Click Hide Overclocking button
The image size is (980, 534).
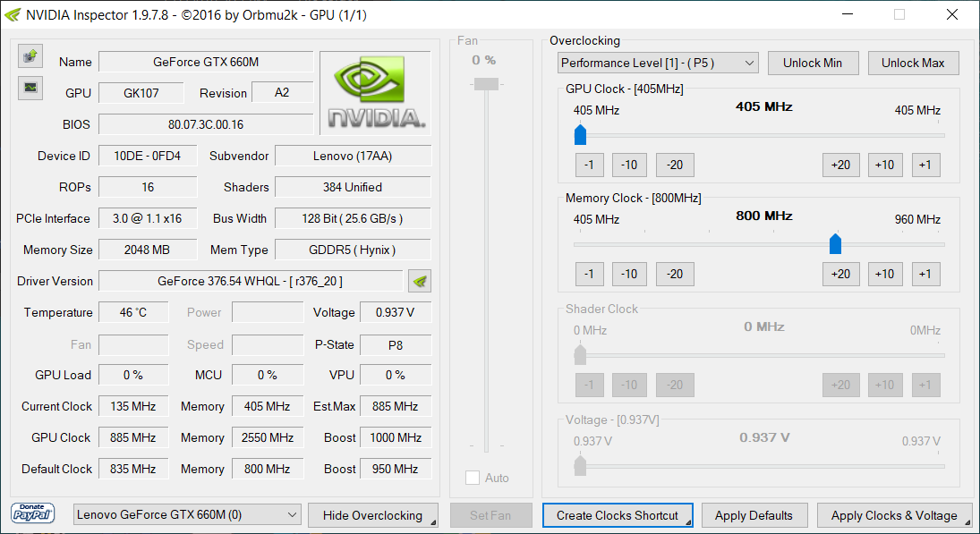[372, 515]
